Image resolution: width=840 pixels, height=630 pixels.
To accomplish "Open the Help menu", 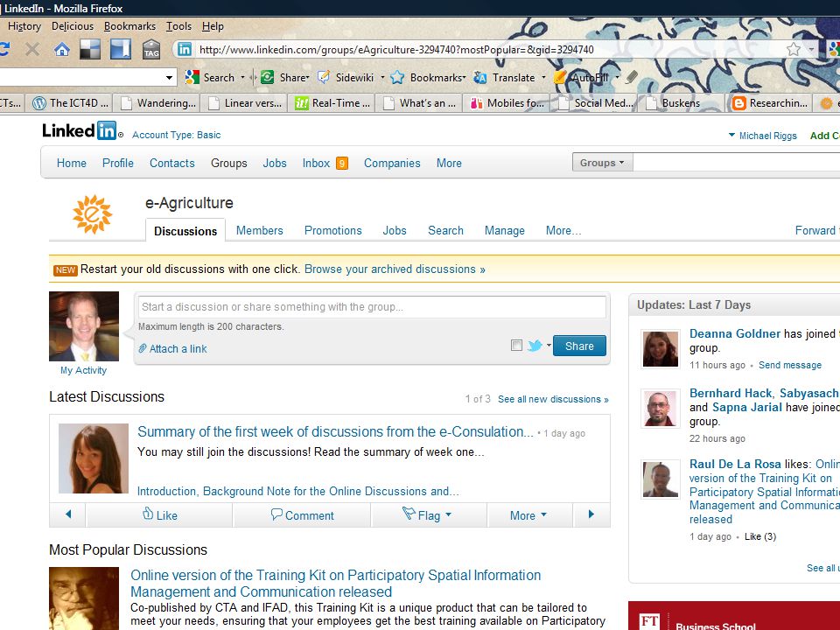I will [213, 26].
